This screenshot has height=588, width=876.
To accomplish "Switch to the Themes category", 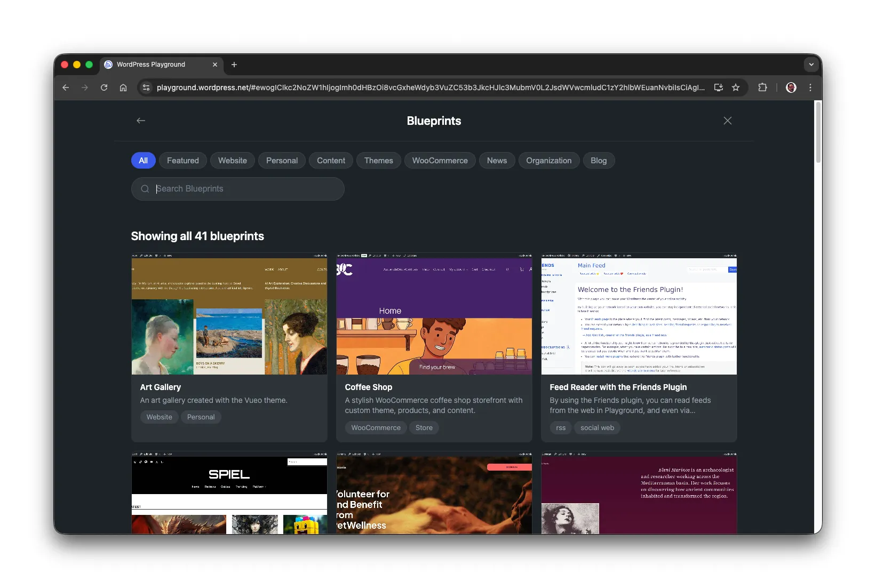I will [x=378, y=161].
